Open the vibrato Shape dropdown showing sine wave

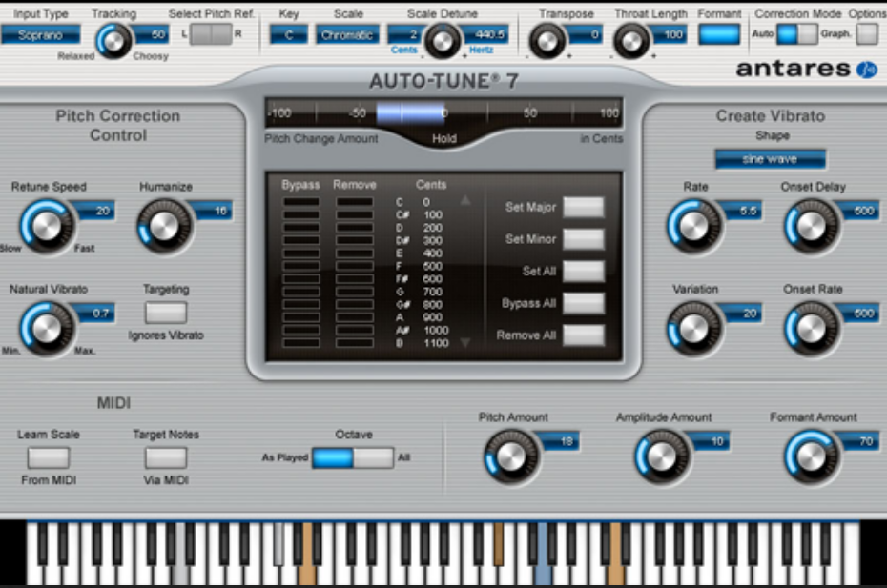(x=770, y=159)
